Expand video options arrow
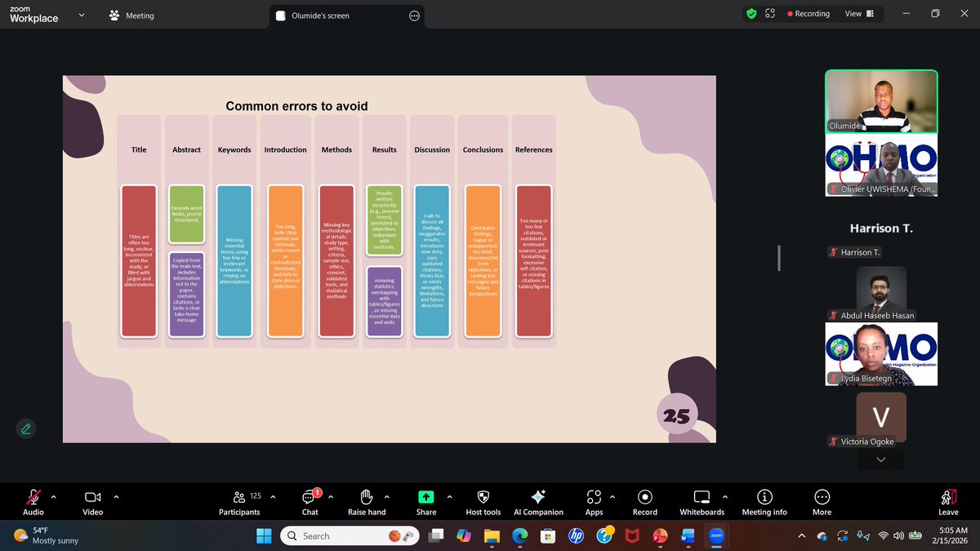The height and width of the screenshot is (551, 980). [x=116, y=496]
